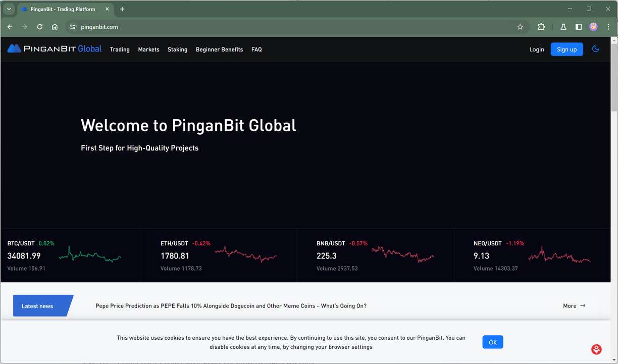Open the Chrome profile avatar

[593, 27]
